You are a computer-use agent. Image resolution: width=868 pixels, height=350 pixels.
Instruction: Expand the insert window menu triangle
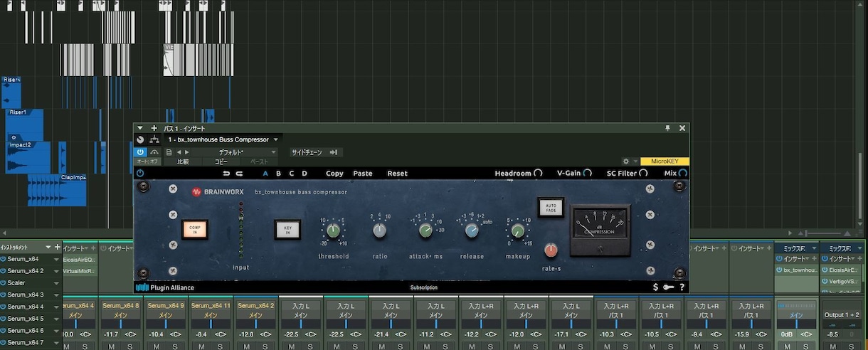pos(140,128)
